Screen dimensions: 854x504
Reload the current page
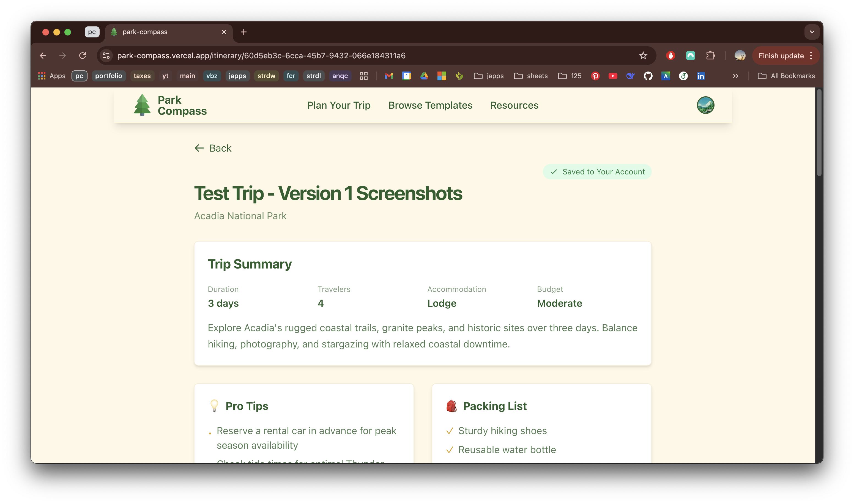[x=83, y=56]
